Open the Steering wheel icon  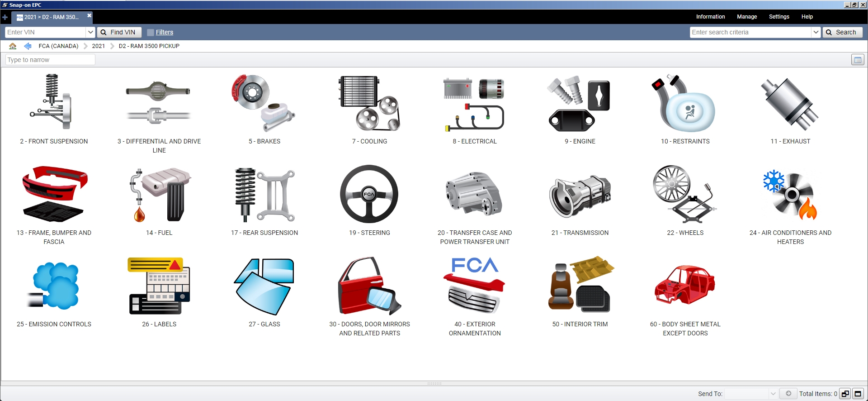click(x=369, y=194)
